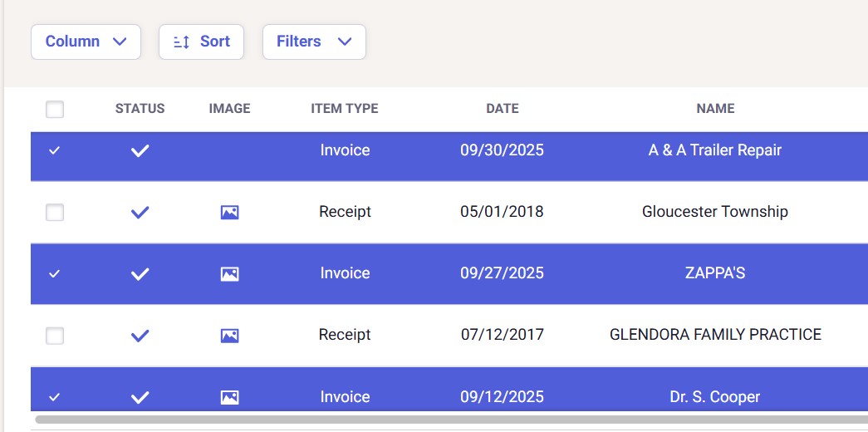View image for GLENDORA FAMILY PRACTICE receipt
Image resolution: width=868 pixels, height=432 pixels.
pyautogui.click(x=229, y=336)
